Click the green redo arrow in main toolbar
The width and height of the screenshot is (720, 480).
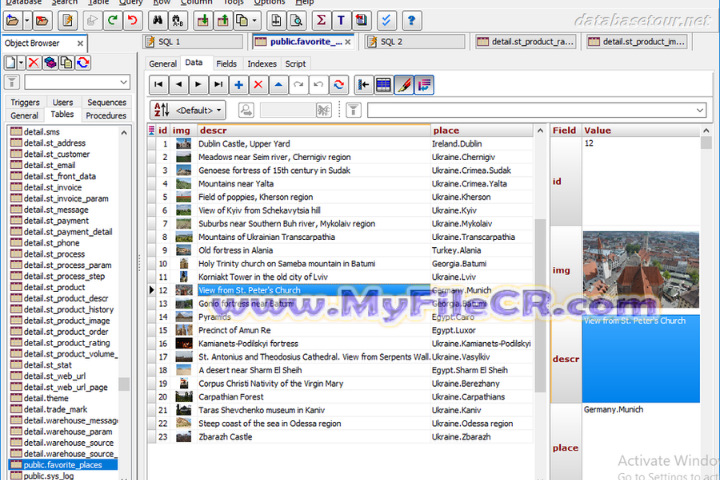[112, 21]
